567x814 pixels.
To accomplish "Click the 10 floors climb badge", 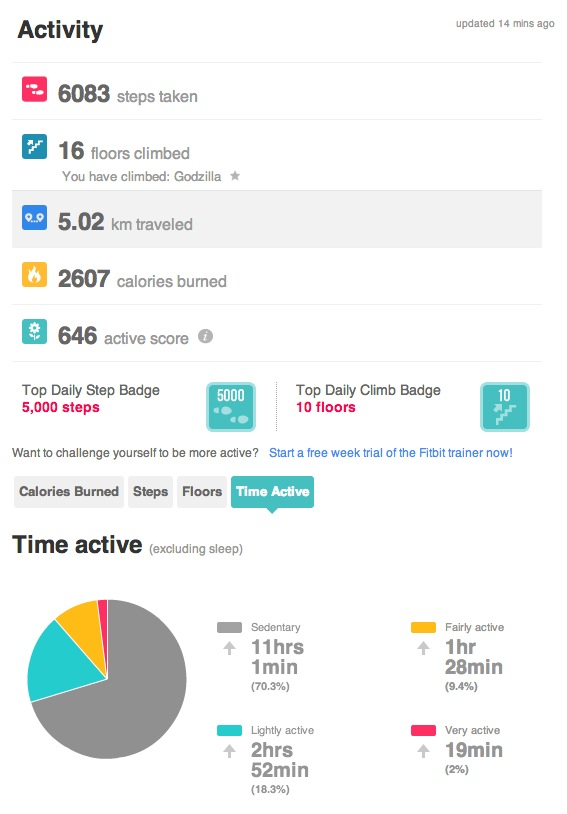I will point(505,406).
